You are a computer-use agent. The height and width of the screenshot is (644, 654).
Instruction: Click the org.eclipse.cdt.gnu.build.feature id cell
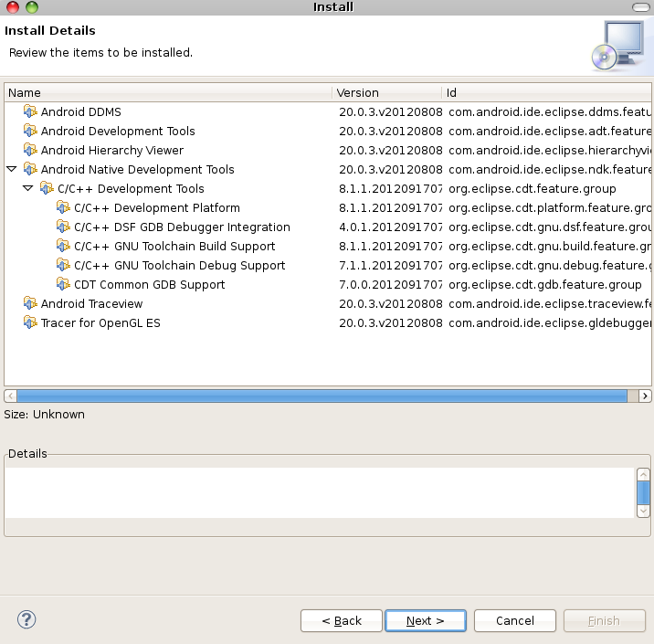[x=550, y=246]
